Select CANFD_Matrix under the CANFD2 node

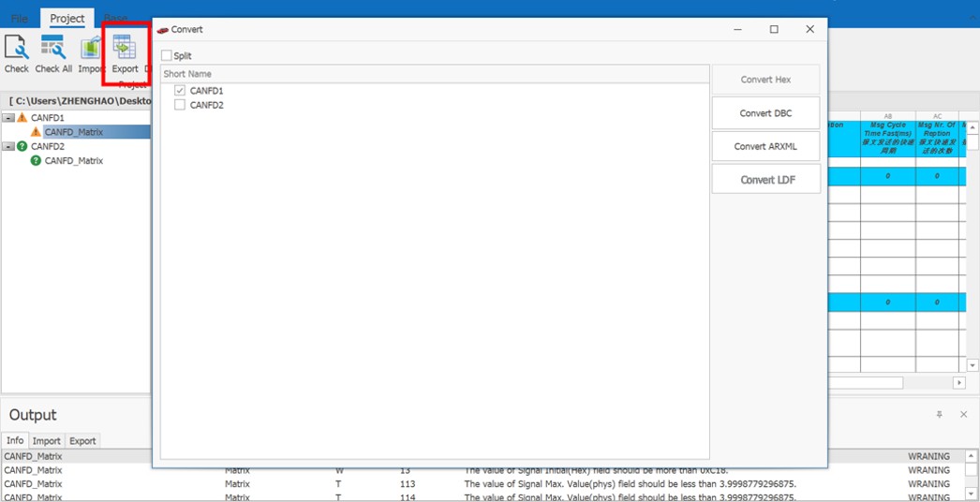pyautogui.click(x=73, y=161)
